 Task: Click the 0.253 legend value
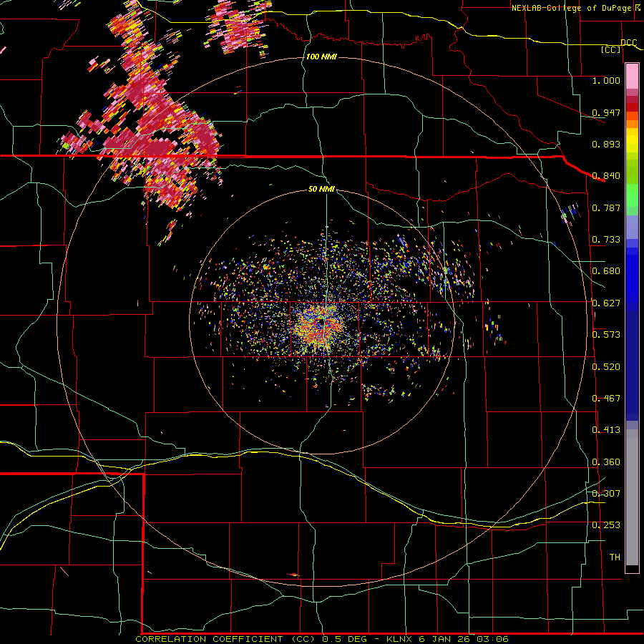[606, 525]
